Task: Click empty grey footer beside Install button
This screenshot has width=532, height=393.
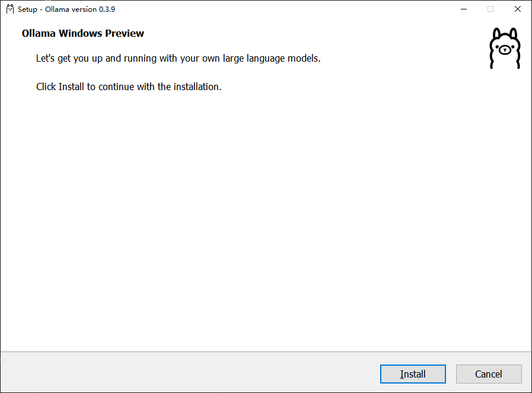Action: coord(190,373)
